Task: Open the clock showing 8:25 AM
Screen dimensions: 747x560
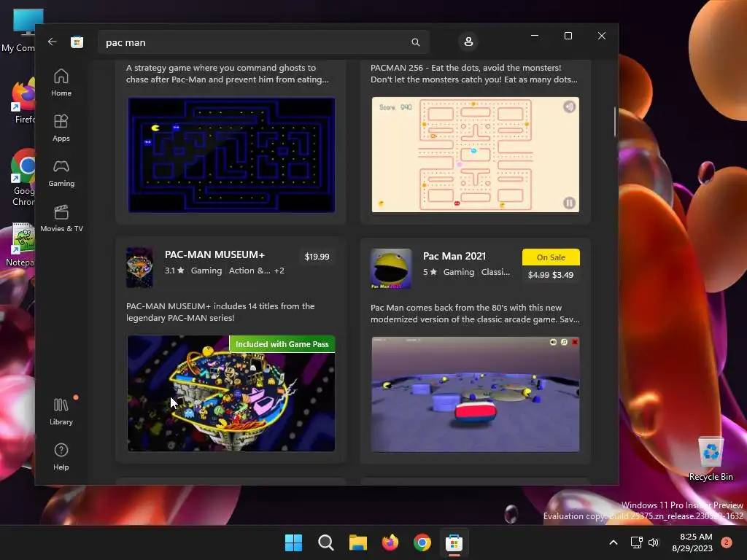Action: coord(692,542)
